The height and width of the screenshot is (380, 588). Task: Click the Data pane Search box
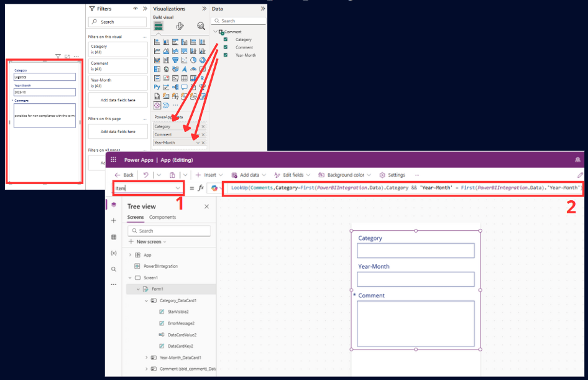[x=239, y=21]
